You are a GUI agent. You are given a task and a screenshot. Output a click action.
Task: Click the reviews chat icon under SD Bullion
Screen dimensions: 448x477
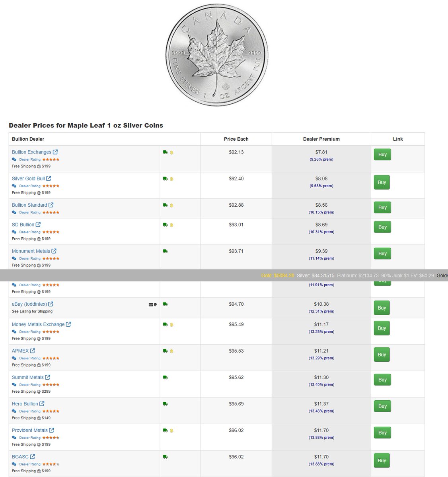coord(14,232)
